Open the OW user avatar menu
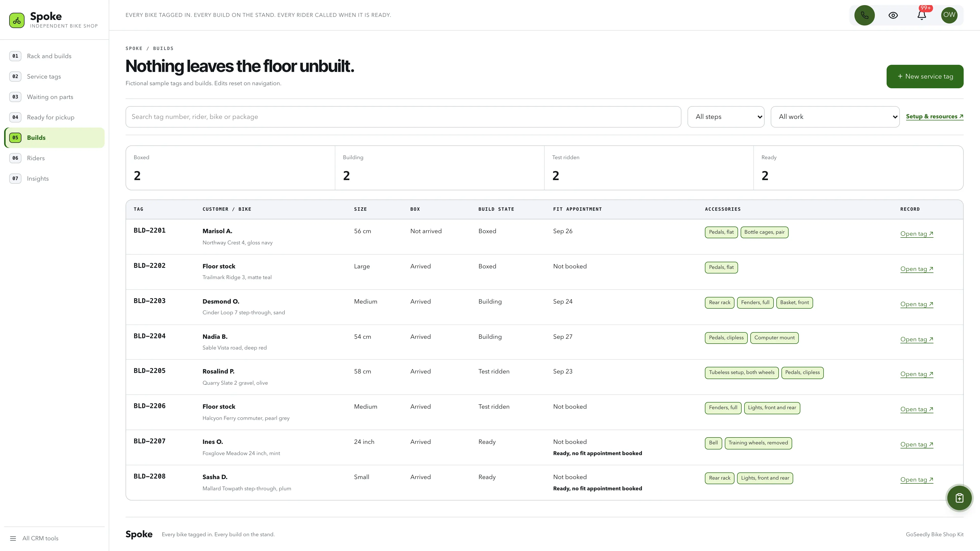 coord(949,15)
